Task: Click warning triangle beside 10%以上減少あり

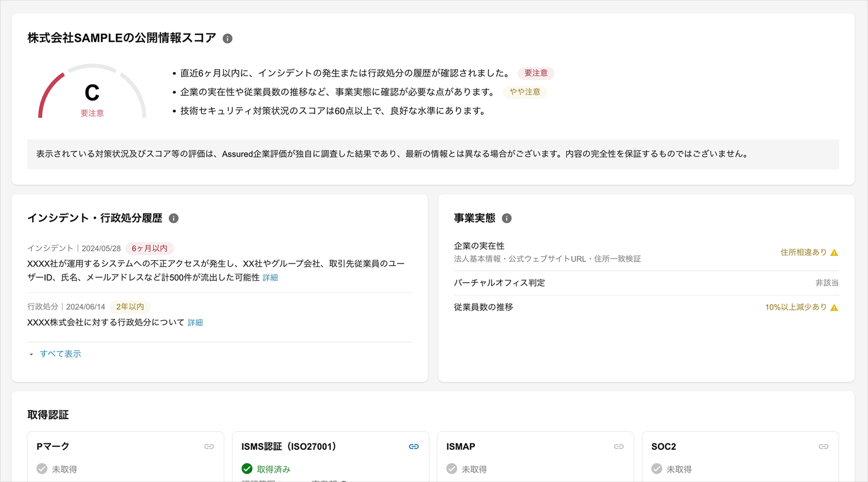Action: click(x=834, y=307)
